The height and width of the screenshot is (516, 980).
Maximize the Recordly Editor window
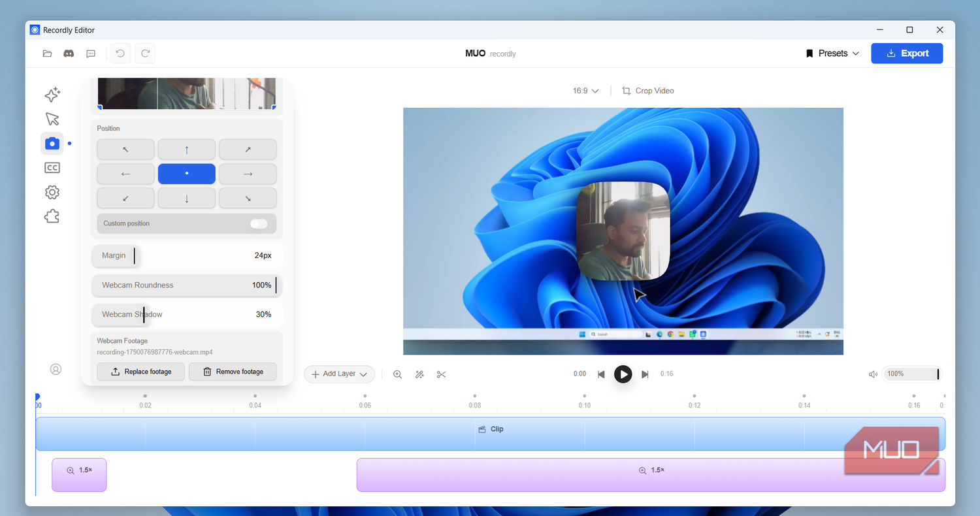click(909, 30)
